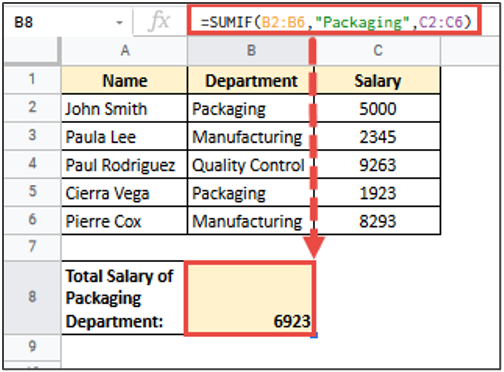The image size is (504, 372).
Task: Select salary cell "8293"
Action: (377, 220)
